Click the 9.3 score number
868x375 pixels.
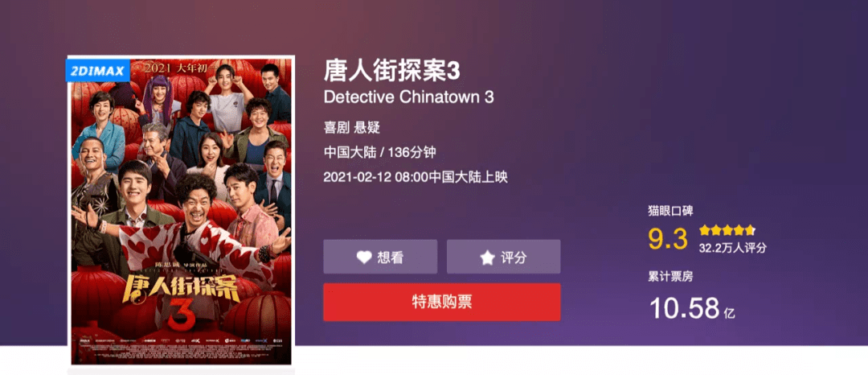[668, 239]
